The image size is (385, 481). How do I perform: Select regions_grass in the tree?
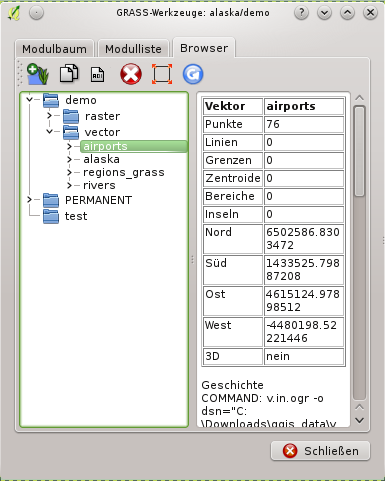(x=124, y=172)
